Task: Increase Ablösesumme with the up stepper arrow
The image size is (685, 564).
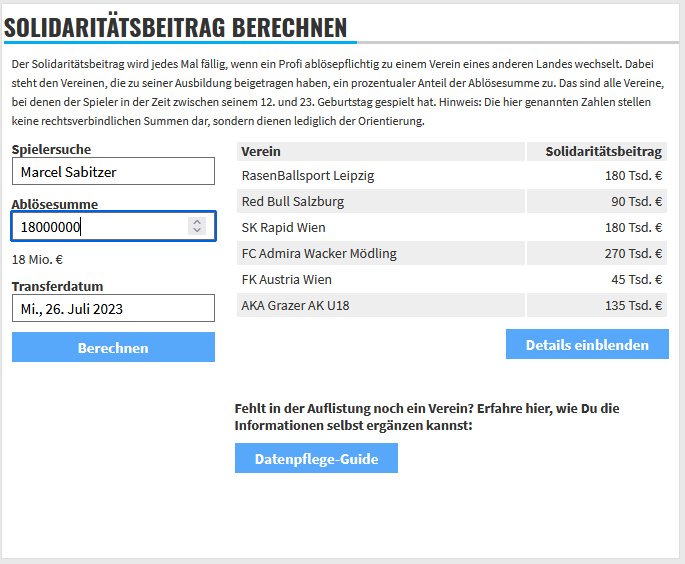Action: click(197, 222)
